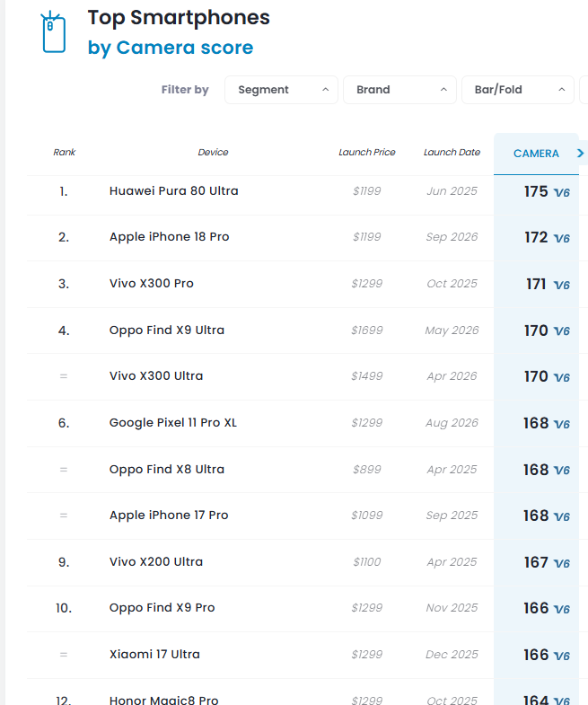588x705 pixels.
Task: Open the Huawei Pura 80 Ultra device link
Action: (x=174, y=191)
